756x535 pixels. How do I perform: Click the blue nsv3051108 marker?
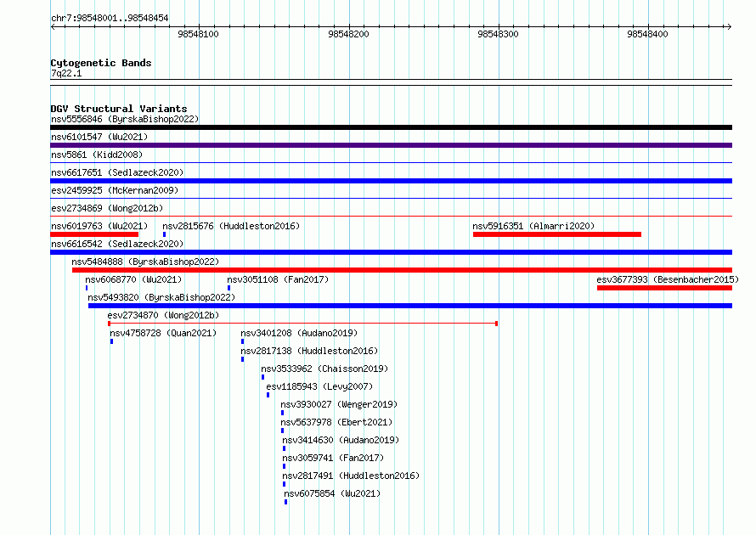229,288
